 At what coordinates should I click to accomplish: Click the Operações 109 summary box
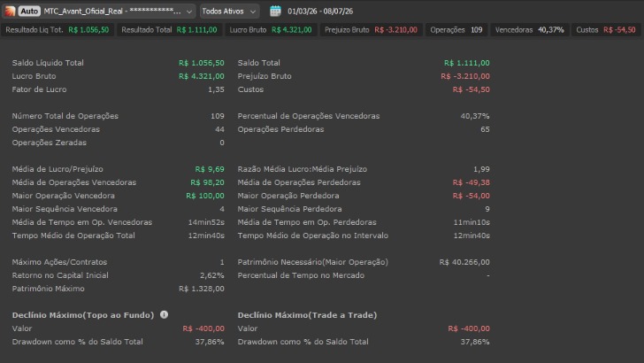pyautogui.click(x=456, y=29)
